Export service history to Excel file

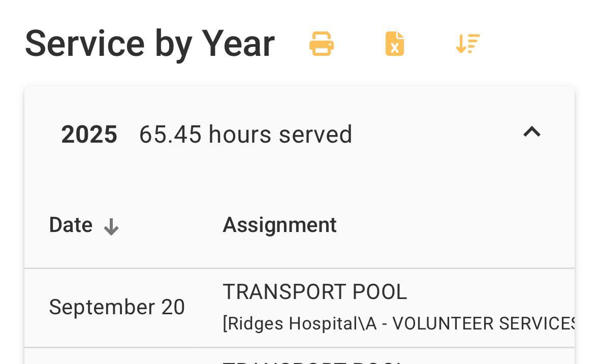tap(395, 44)
